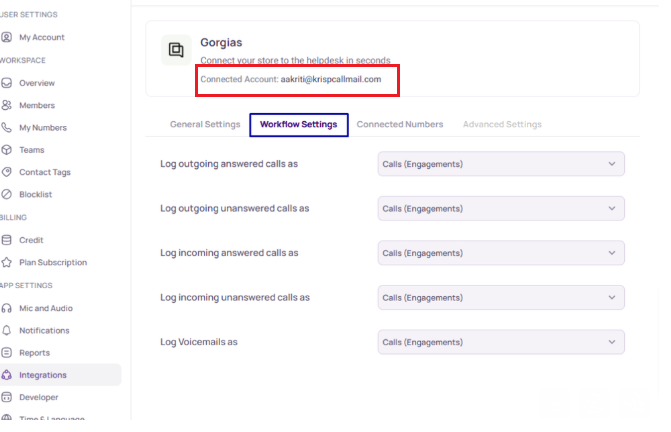Viewport: 671px width, 432px height.
Task: Open the Log Voicemails as dropdown
Action: [x=501, y=342]
